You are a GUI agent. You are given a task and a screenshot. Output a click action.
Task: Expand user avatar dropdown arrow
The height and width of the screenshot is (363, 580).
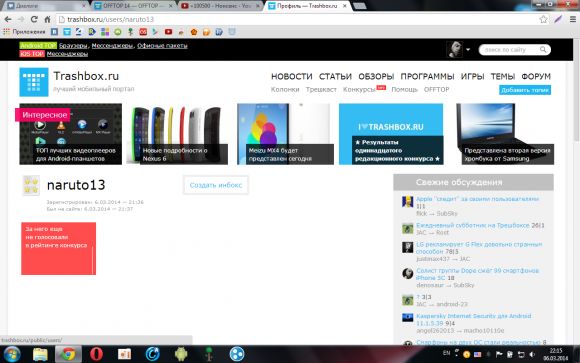pyautogui.click(x=468, y=50)
